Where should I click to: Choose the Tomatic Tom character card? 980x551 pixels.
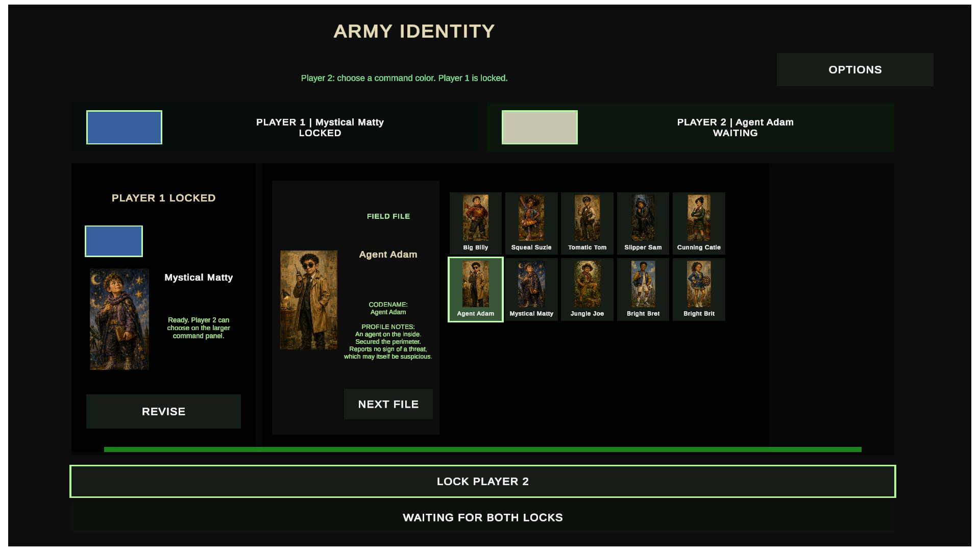click(x=587, y=223)
